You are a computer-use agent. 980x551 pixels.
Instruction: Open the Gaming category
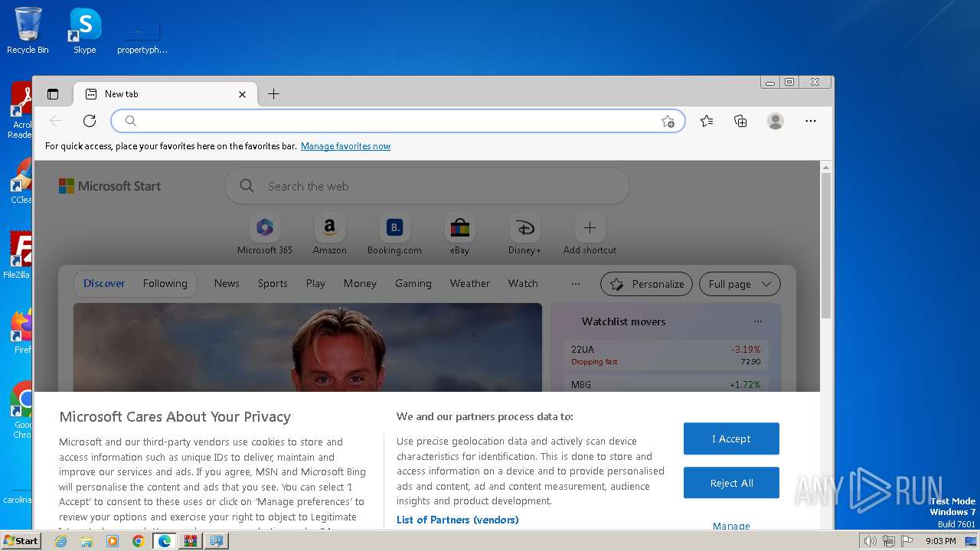pos(413,283)
